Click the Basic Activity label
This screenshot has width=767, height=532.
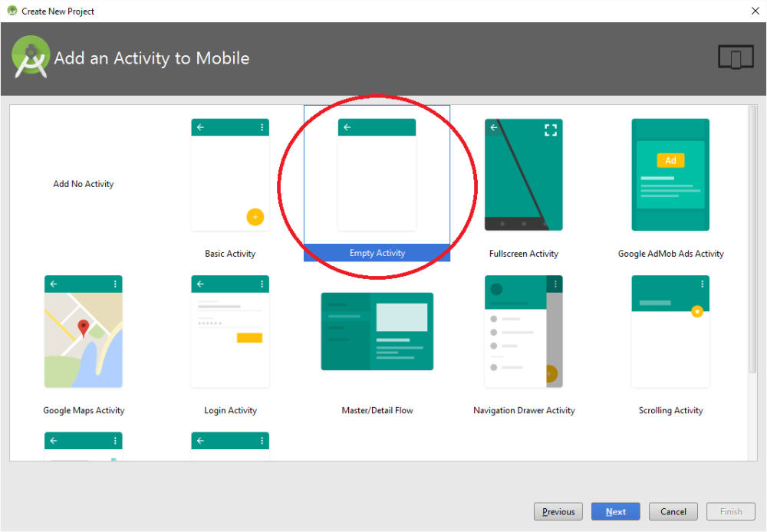230,254
